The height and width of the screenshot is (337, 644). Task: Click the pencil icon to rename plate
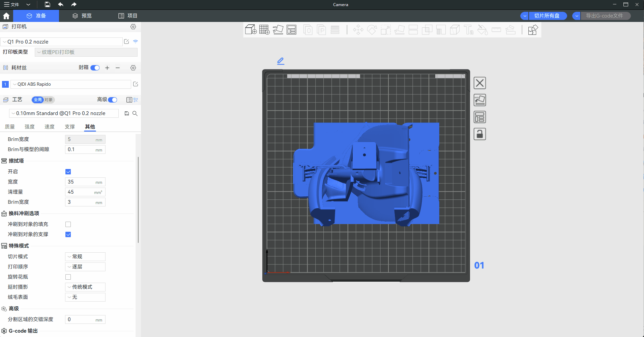click(x=281, y=61)
